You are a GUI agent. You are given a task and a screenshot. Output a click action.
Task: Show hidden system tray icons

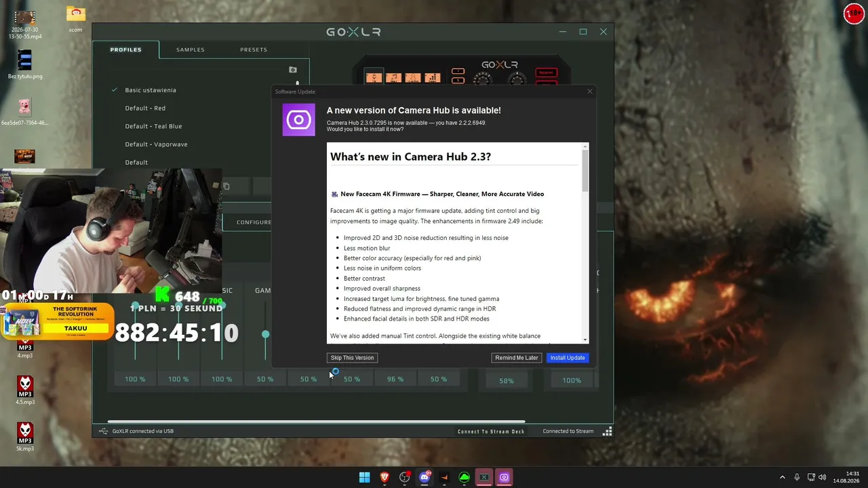(x=782, y=477)
